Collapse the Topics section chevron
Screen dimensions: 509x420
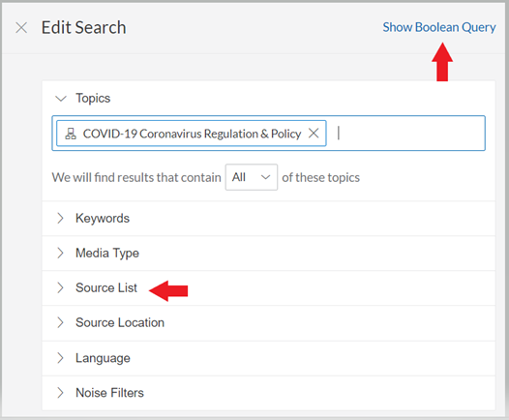tap(61, 98)
